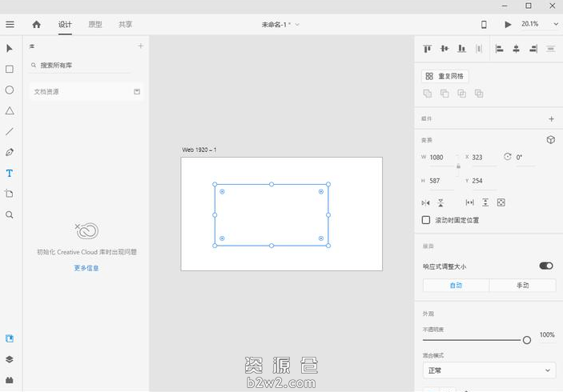Screen dimensions: 563x392
Task: Click the Home icon
Action: 36,25
